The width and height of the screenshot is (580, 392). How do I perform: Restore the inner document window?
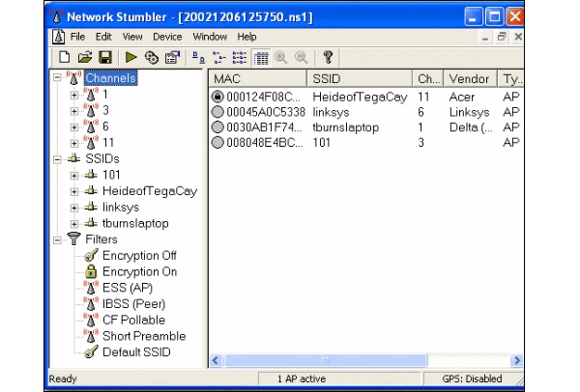click(x=502, y=37)
